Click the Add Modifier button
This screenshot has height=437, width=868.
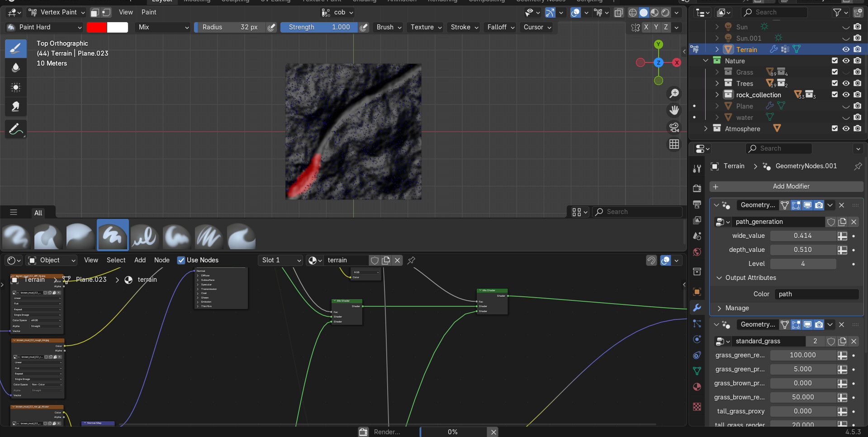tap(786, 186)
